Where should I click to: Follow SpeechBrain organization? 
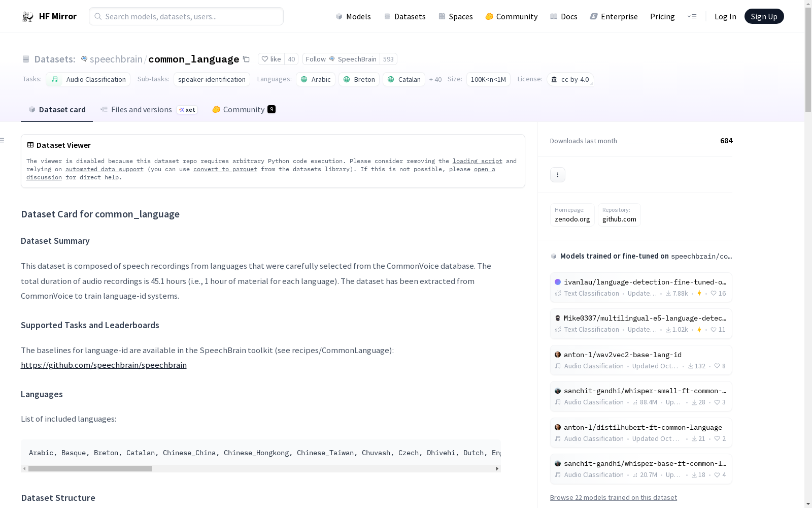pos(341,59)
